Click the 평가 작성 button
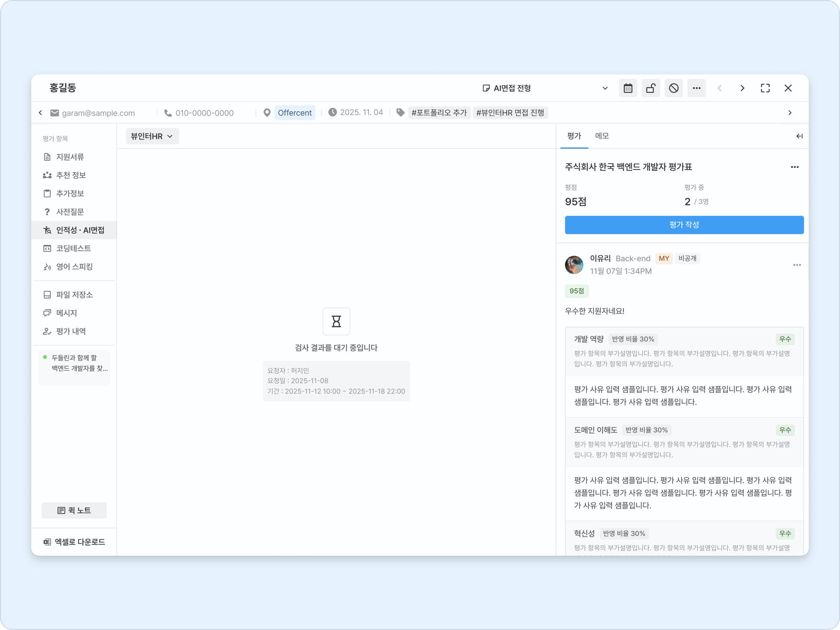The image size is (840, 630). coord(684,225)
